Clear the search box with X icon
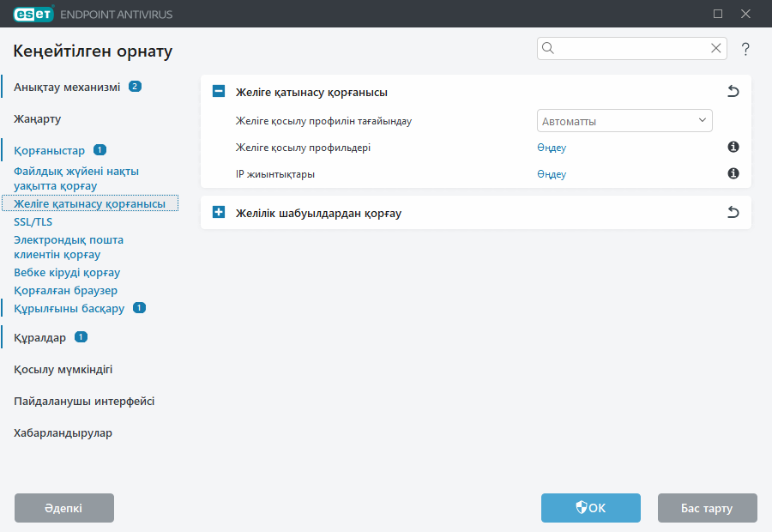Viewport: 772px width, 532px height. (715, 49)
